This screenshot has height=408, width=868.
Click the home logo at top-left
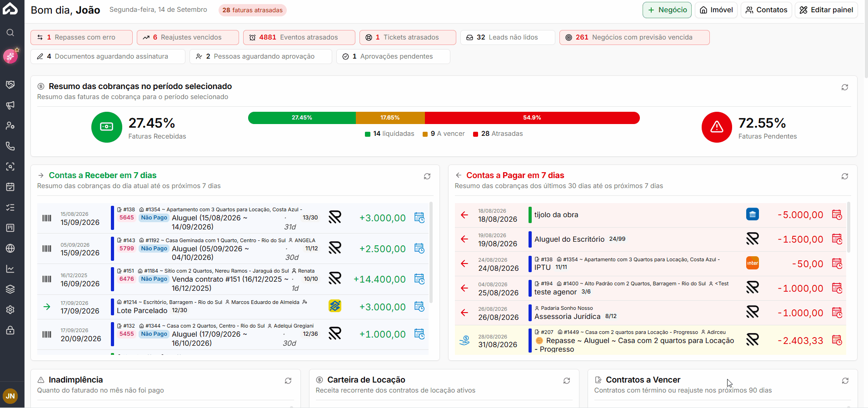click(10, 8)
